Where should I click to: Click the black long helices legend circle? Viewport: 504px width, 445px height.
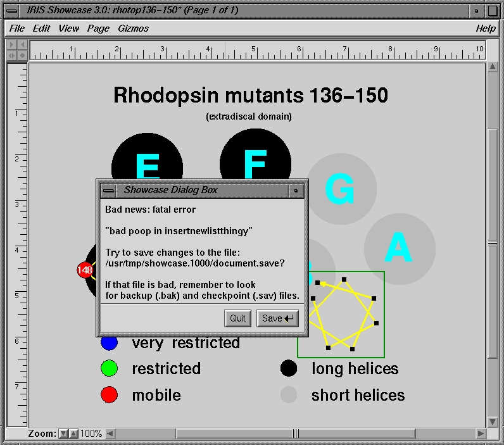point(289,368)
